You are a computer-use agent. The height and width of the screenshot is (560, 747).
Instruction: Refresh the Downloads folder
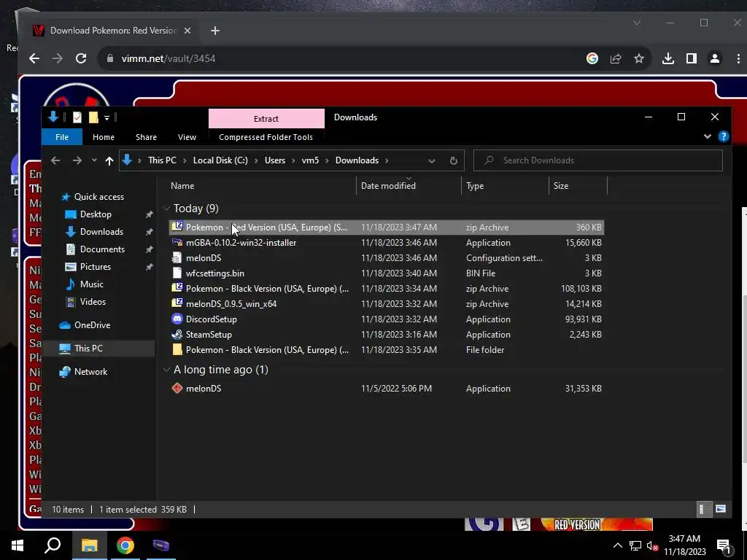454,161
